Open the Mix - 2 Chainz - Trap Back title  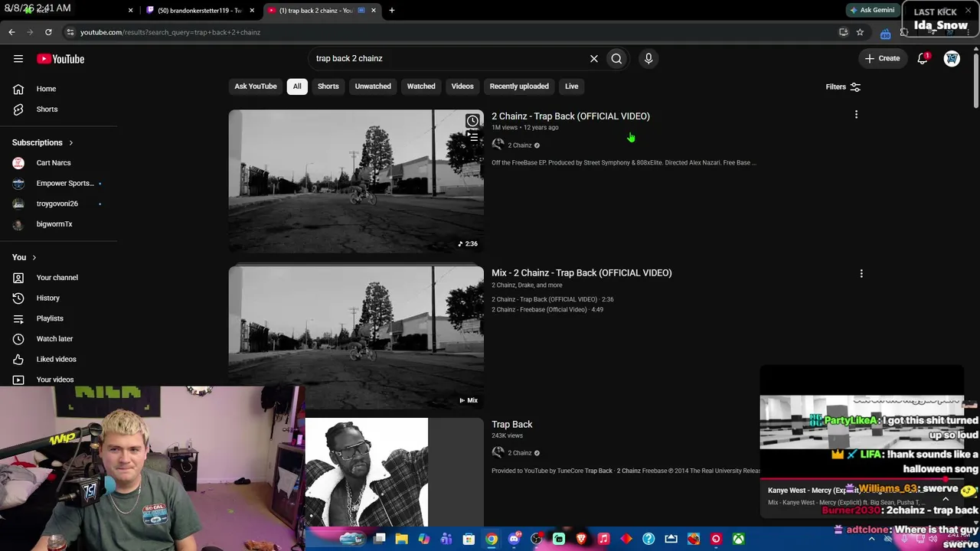(582, 273)
